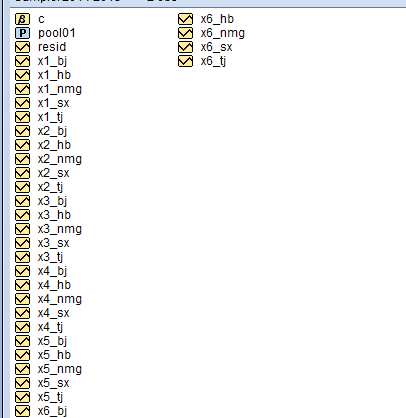The width and height of the screenshot is (406, 418).
Task: Select the resid series icon
Action: [x=22, y=47]
